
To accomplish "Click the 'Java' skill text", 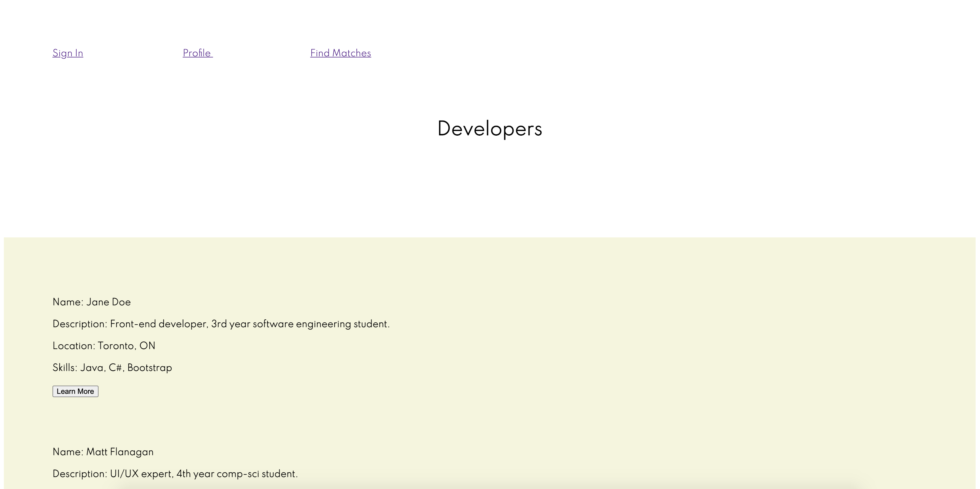I will [x=92, y=368].
